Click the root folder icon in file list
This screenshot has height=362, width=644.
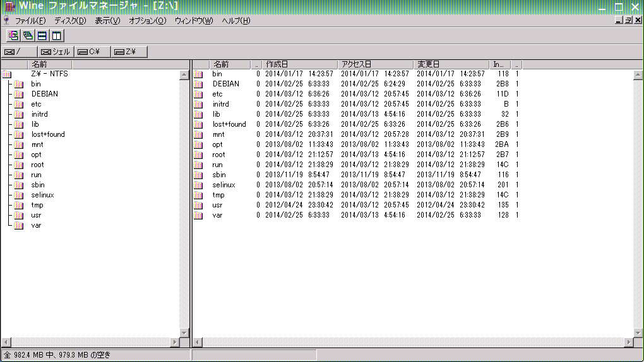point(198,155)
